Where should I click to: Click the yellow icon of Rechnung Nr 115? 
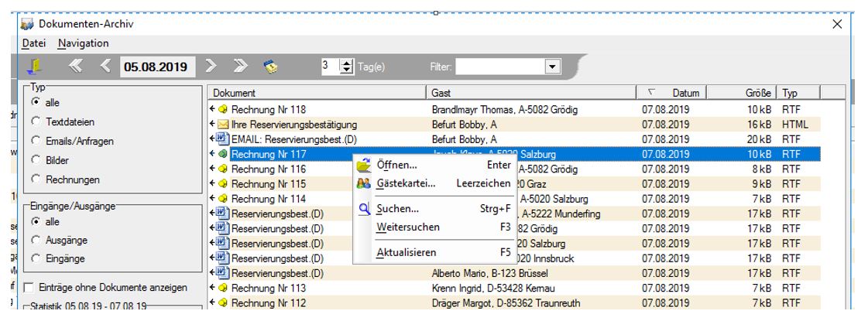coord(222,183)
